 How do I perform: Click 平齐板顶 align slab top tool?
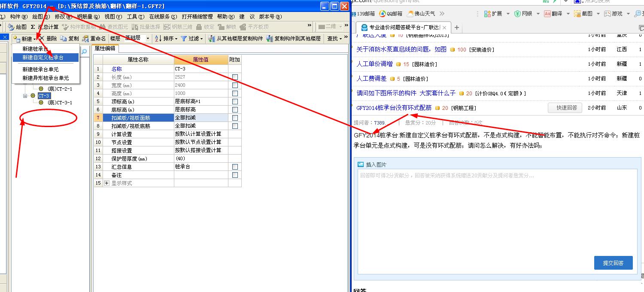(x=254, y=27)
